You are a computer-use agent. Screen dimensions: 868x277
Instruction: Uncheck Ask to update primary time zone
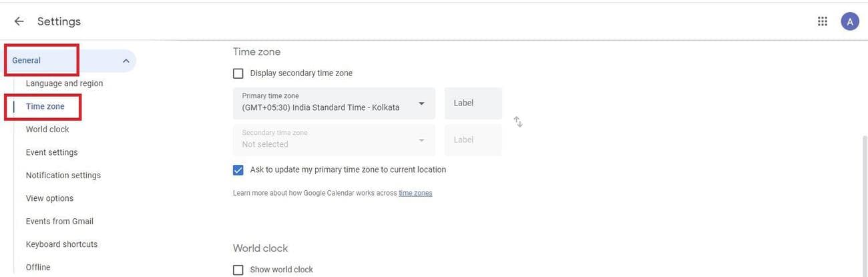(238, 170)
